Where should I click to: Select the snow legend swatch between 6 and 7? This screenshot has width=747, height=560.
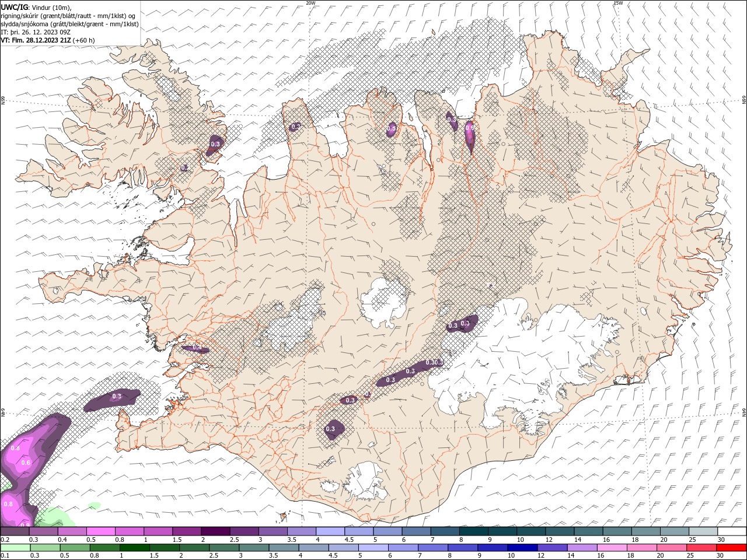(x=416, y=531)
